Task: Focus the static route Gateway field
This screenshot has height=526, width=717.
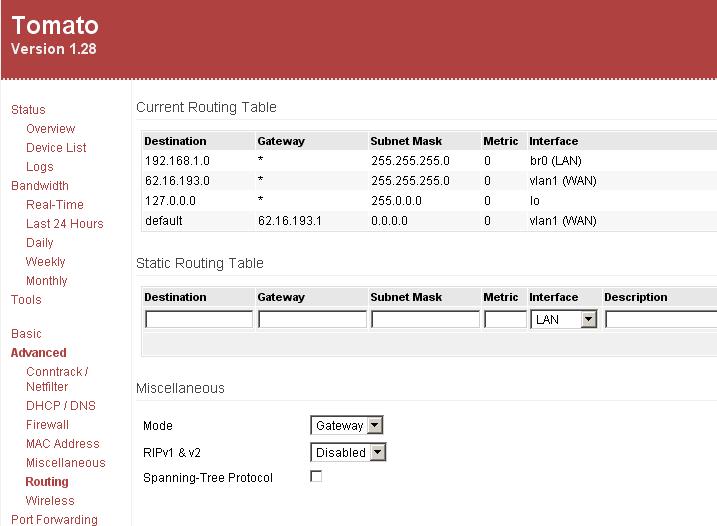Action: click(x=312, y=319)
